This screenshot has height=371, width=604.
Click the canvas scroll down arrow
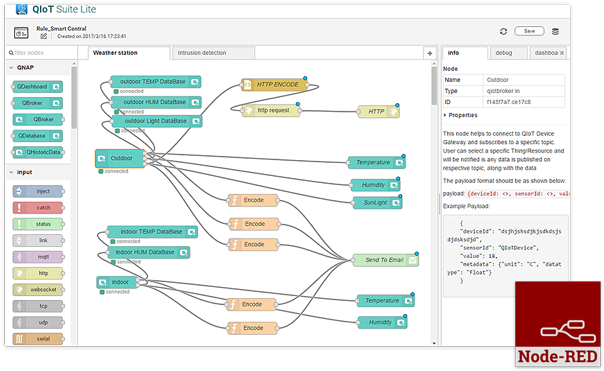434,343
